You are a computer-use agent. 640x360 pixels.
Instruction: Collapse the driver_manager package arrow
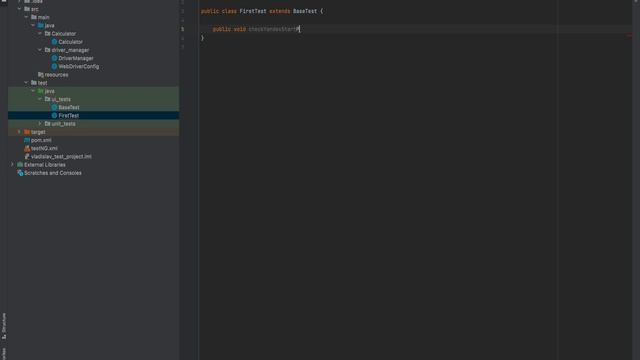tap(40, 49)
